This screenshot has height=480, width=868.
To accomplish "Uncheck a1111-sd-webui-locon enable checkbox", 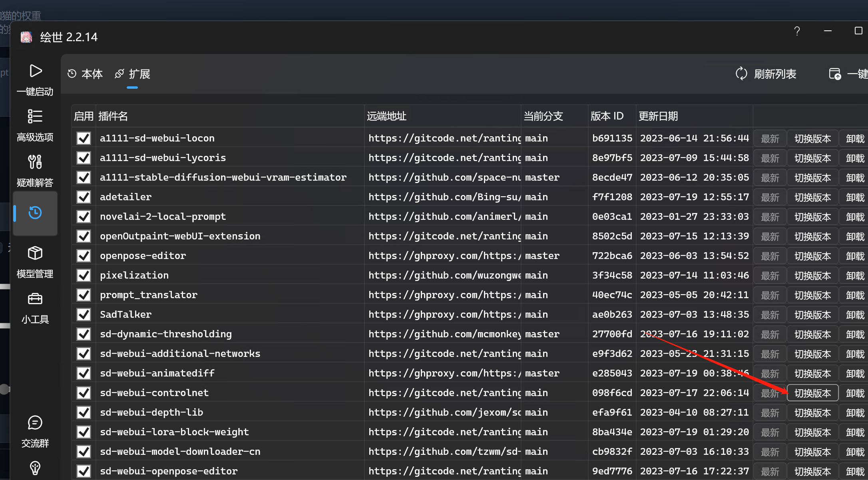I will 84,138.
